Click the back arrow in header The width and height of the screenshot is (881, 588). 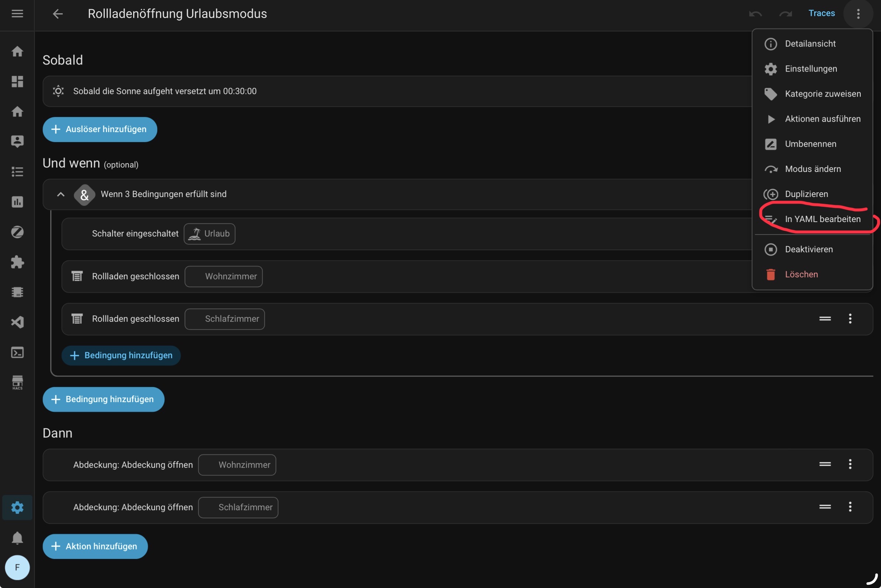click(x=58, y=14)
